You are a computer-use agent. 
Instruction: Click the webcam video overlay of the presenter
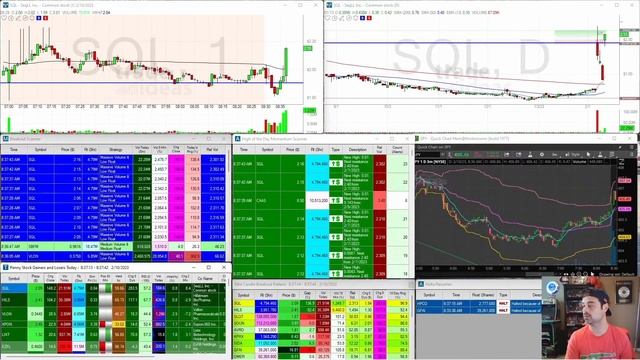tap(590, 318)
